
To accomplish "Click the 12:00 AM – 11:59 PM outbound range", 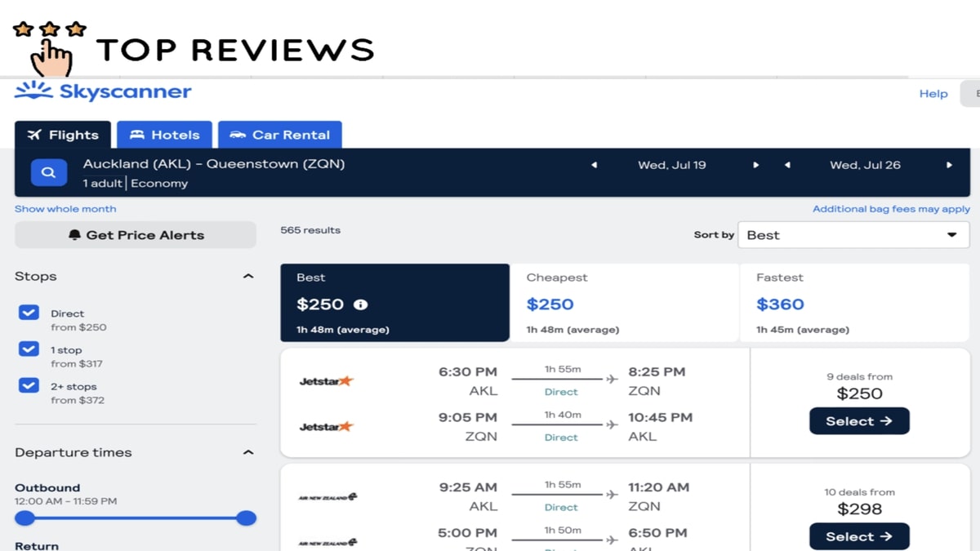I will (65, 501).
